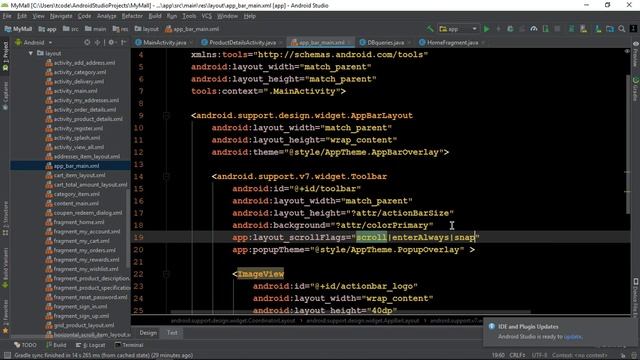This screenshot has height=360, width=640.
Task: Open activity_splash.xml in project tree
Action: tap(77, 138)
